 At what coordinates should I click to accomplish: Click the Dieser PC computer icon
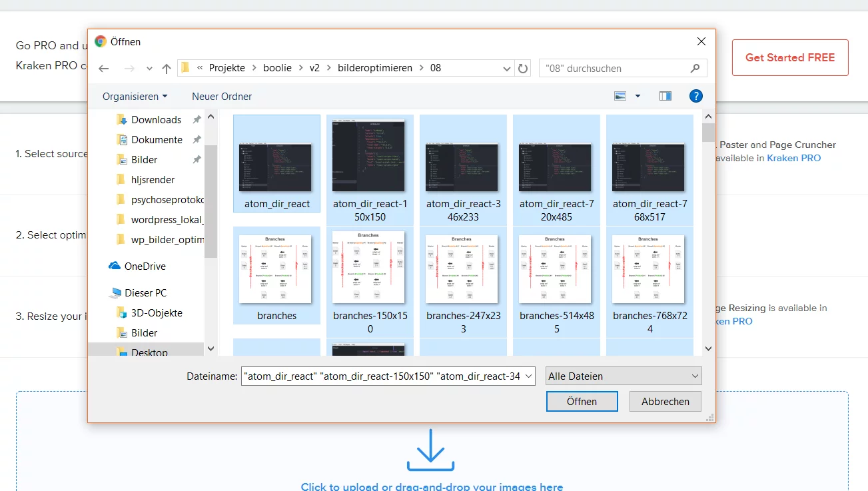point(115,293)
